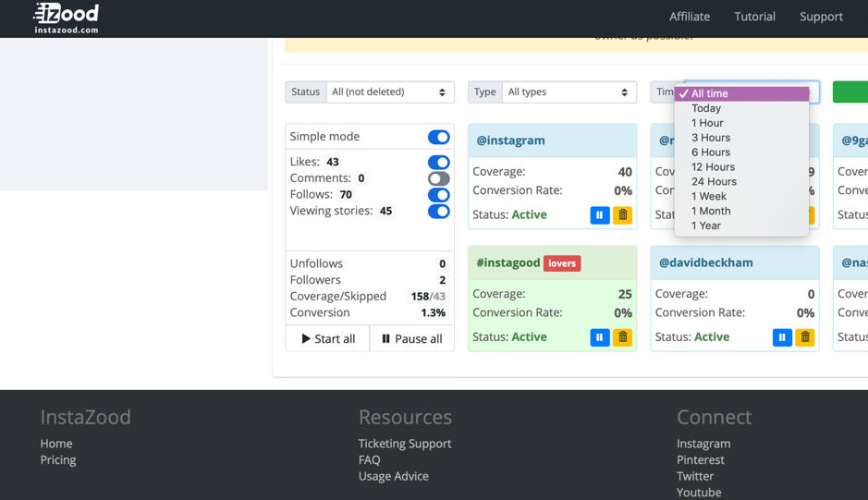
Task: Select All time option
Action: [741, 93]
